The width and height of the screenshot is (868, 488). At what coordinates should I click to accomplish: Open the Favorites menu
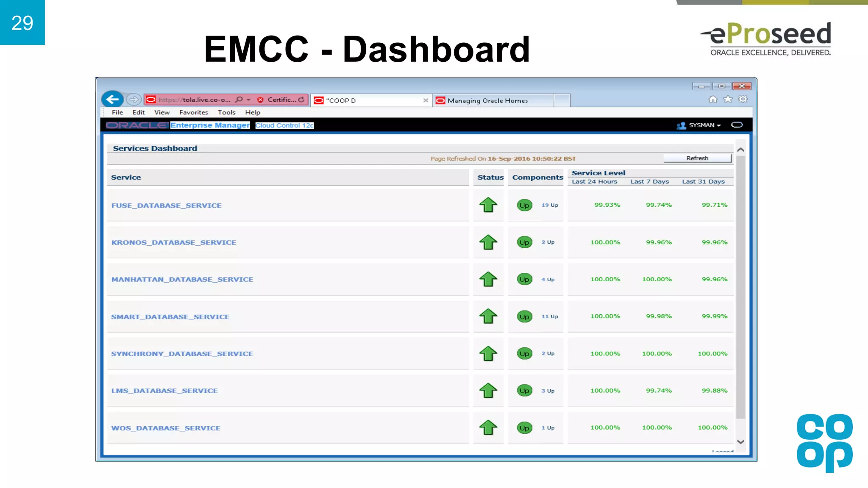coord(194,112)
